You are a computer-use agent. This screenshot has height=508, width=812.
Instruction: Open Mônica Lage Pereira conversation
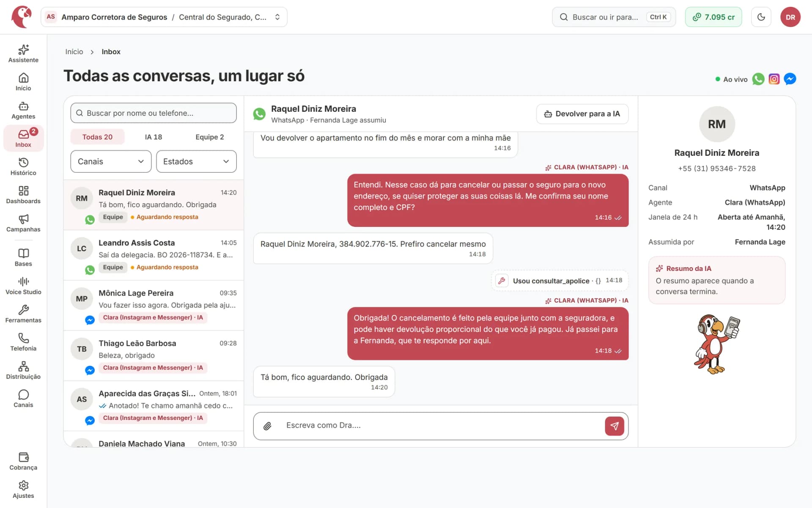click(154, 306)
